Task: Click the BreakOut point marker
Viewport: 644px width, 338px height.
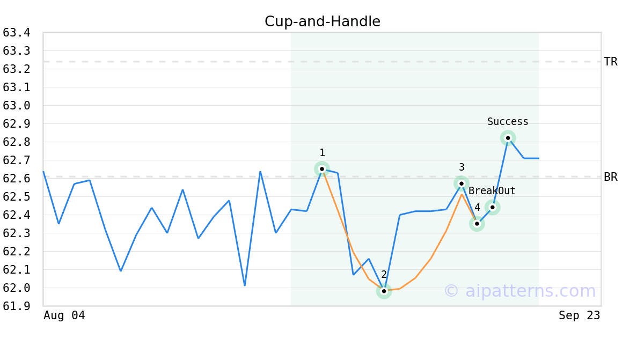Action: [492, 207]
